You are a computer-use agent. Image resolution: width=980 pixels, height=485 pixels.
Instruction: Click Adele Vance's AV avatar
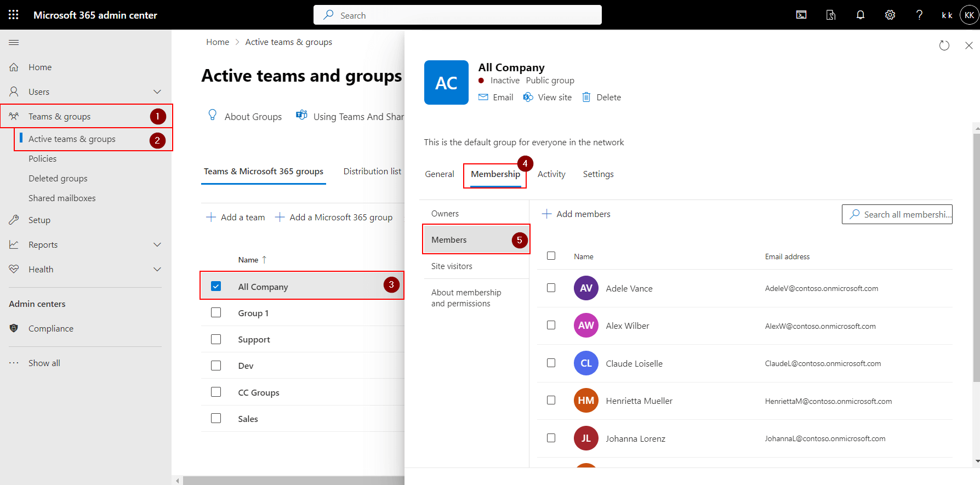coord(586,288)
